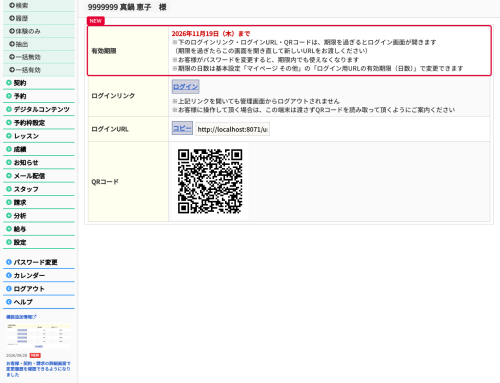The height and width of the screenshot is (383, 500).
Task: Read the お客様・契約・請求の詳細画面 news link
Action: click(x=38, y=369)
